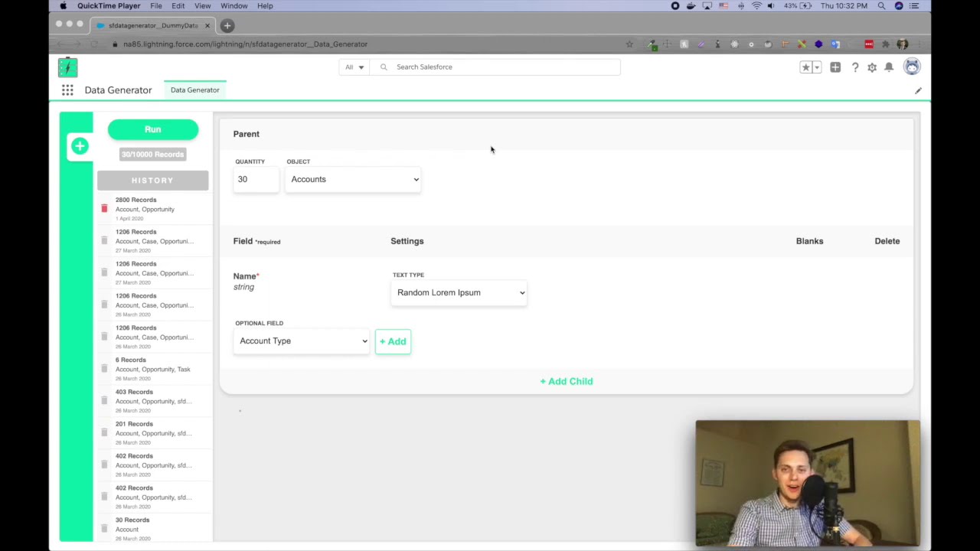Click the Docker whale menu bar icon

[x=691, y=6]
